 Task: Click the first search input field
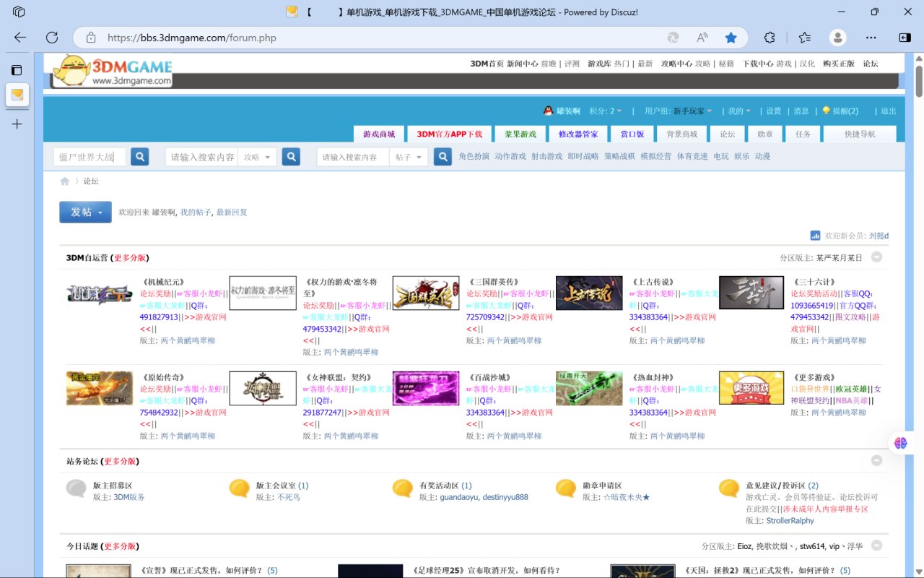click(x=90, y=157)
